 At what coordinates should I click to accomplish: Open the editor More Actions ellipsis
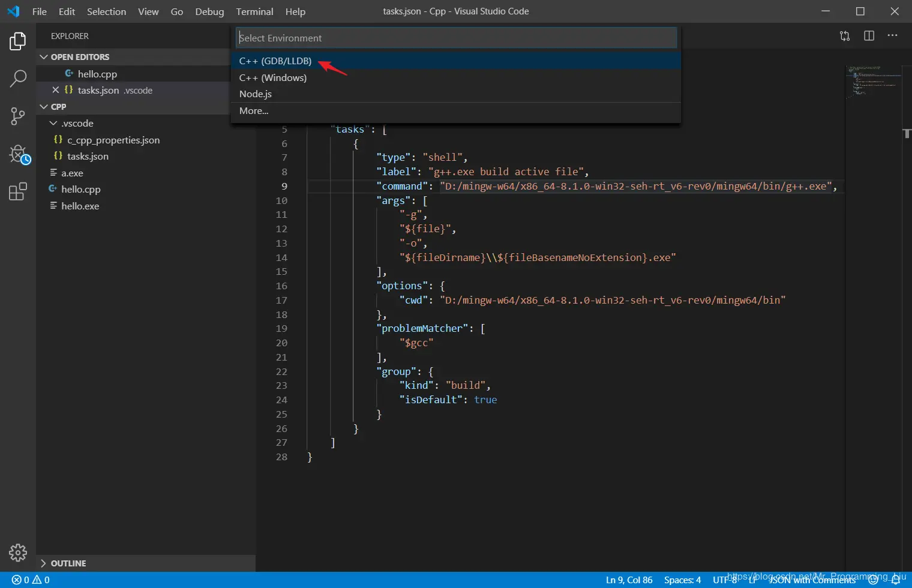click(x=892, y=36)
